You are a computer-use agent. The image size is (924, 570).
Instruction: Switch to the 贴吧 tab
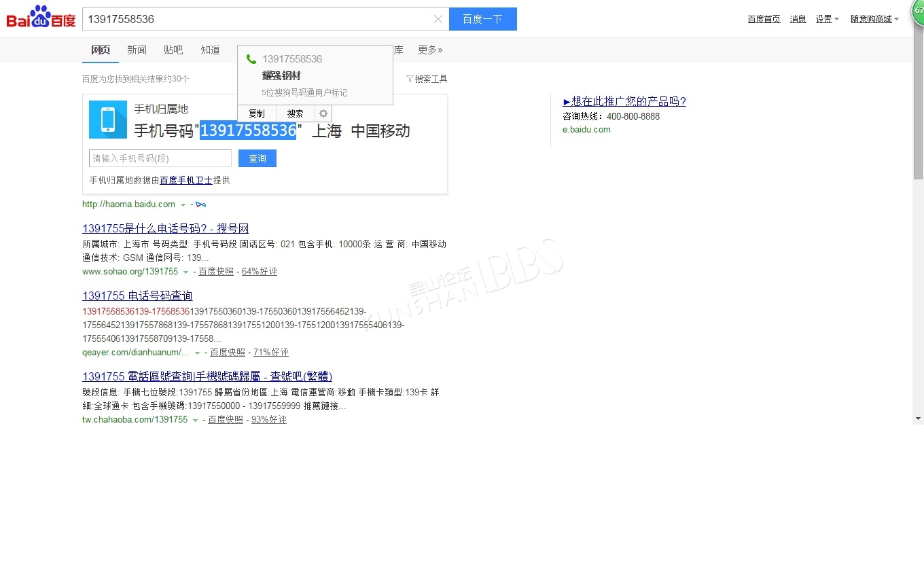coord(173,50)
